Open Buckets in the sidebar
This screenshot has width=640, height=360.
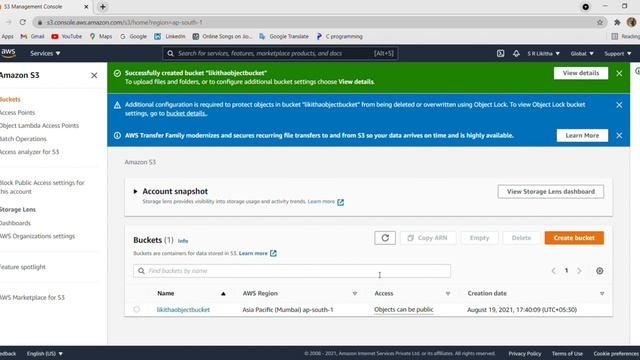coord(10,99)
